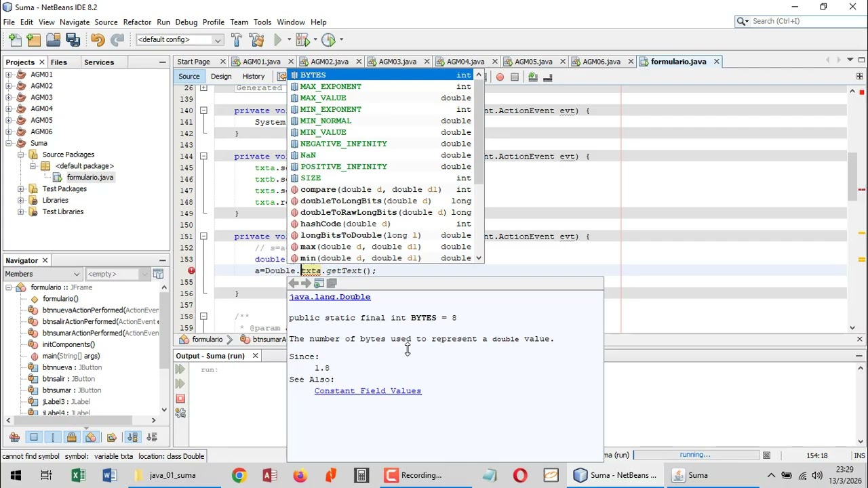This screenshot has height=488, width=868.
Task: Select formulario.java in Projects tree
Action: 90,178
